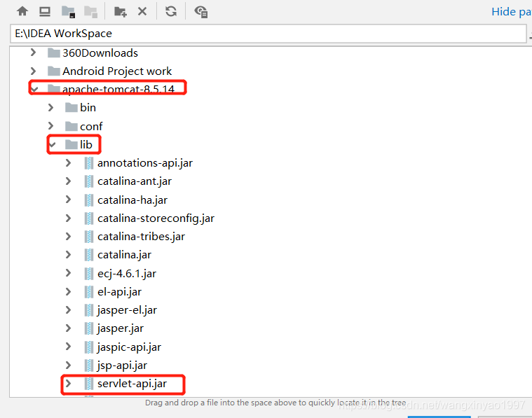The width and height of the screenshot is (532, 418).
Task: Click the servlet-api.jar archive icon
Action: 88,384
